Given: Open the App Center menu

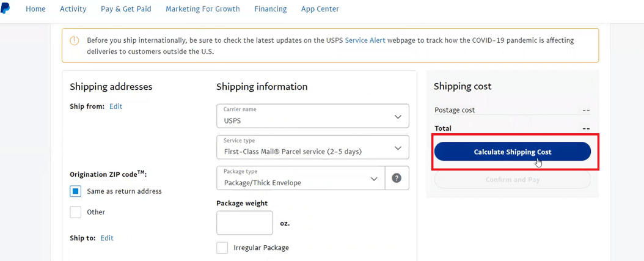Looking at the screenshot, I should [320, 9].
